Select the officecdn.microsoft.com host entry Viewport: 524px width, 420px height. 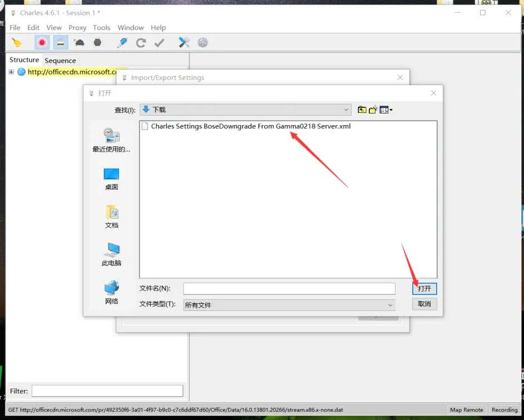(72, 72)
